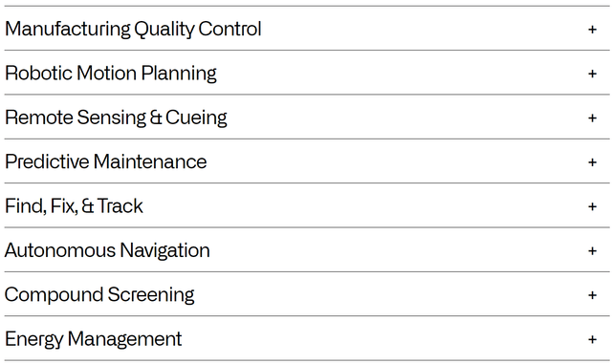Click plus icon next to Predictive Maintenance
Screen dimensions: 612x364
[x=592, y=161]
